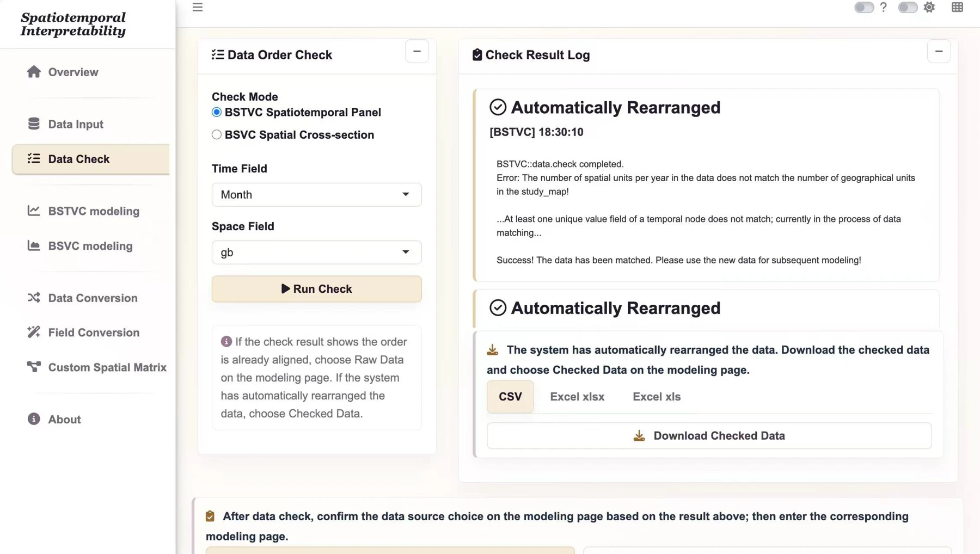This screenshot has height=554, width=980.
Task: Switch to Excel xls format tab
Action: click(657, 397)
